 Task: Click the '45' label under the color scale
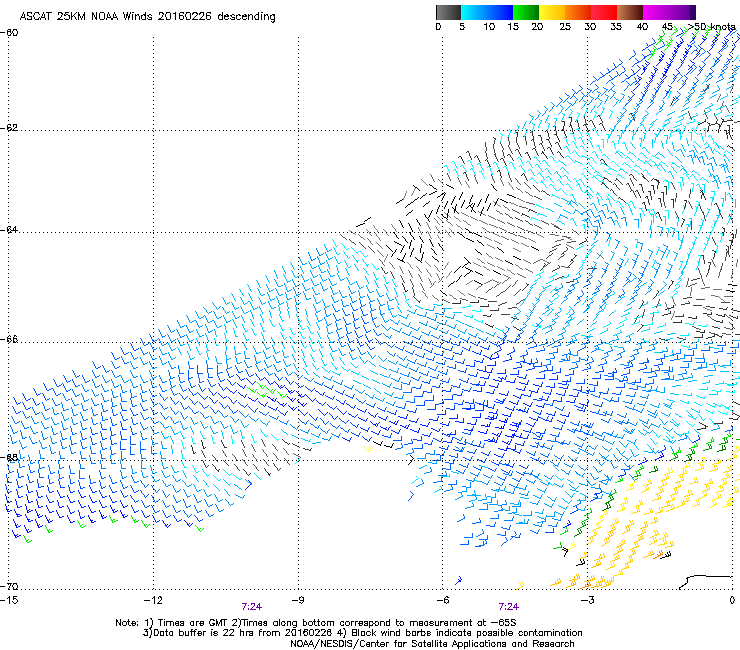(x=667, y=27)
